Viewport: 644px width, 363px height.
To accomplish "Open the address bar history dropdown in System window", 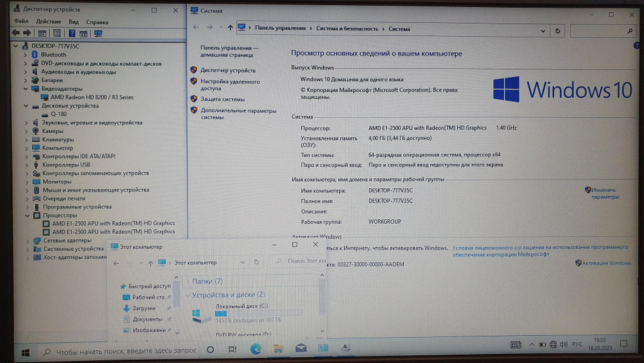I will pos(543,31).
